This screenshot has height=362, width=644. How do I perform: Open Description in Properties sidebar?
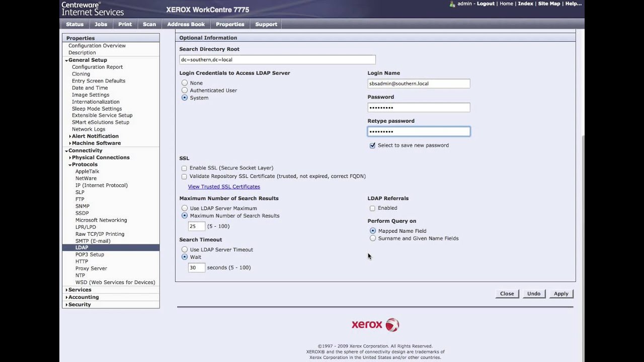coord(82,53)
